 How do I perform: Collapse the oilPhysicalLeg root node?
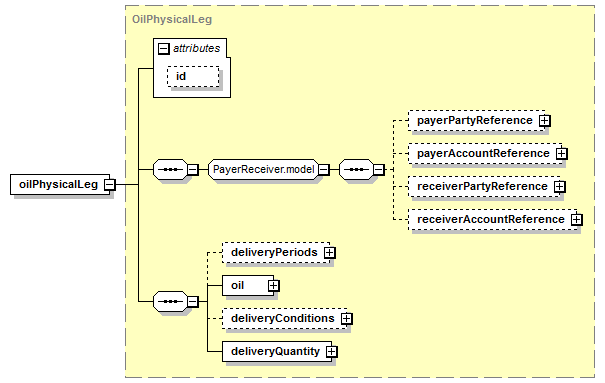click(110, 184)
